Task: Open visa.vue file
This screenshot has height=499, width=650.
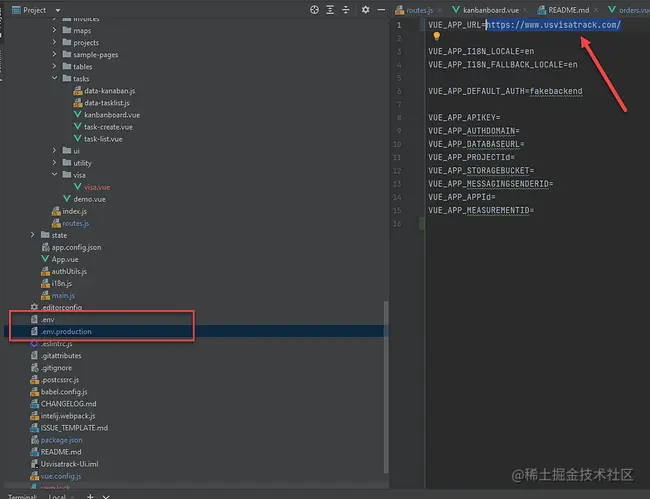Action: [97, 187]
